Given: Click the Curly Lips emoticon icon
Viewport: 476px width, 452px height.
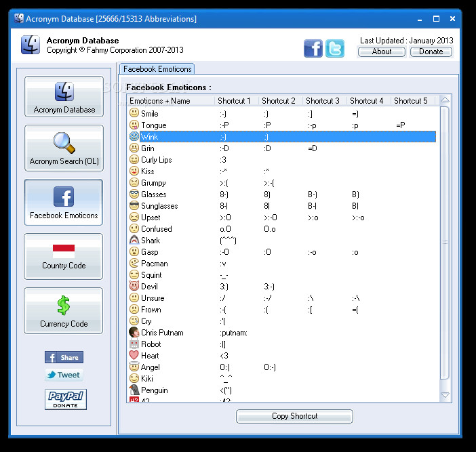Looking at the screenshot, I should click(x=134, y=159).
